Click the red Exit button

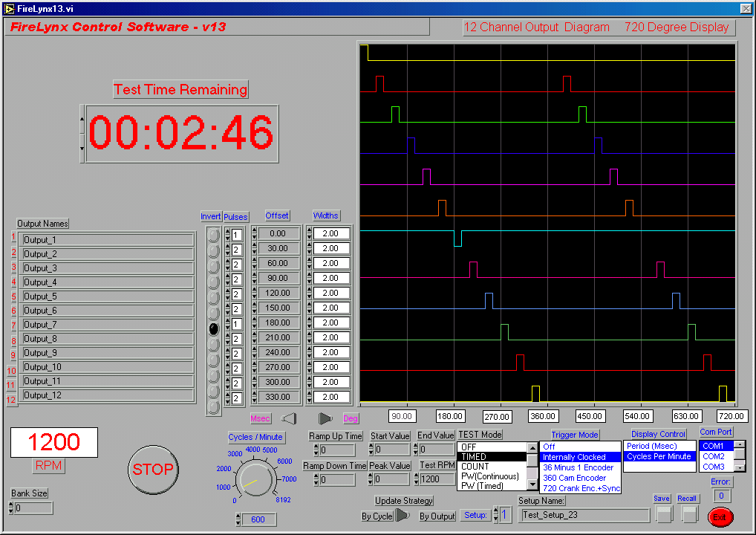click(x=719, y=516)
